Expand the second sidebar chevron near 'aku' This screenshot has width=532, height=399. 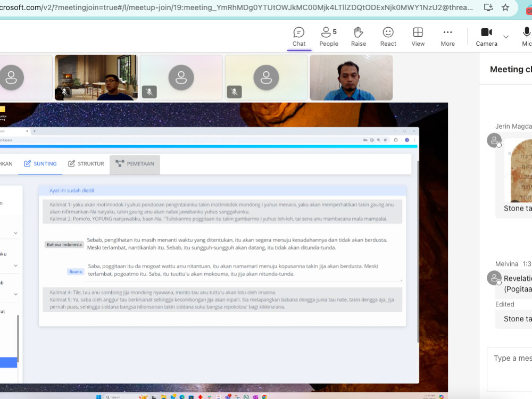15,265
